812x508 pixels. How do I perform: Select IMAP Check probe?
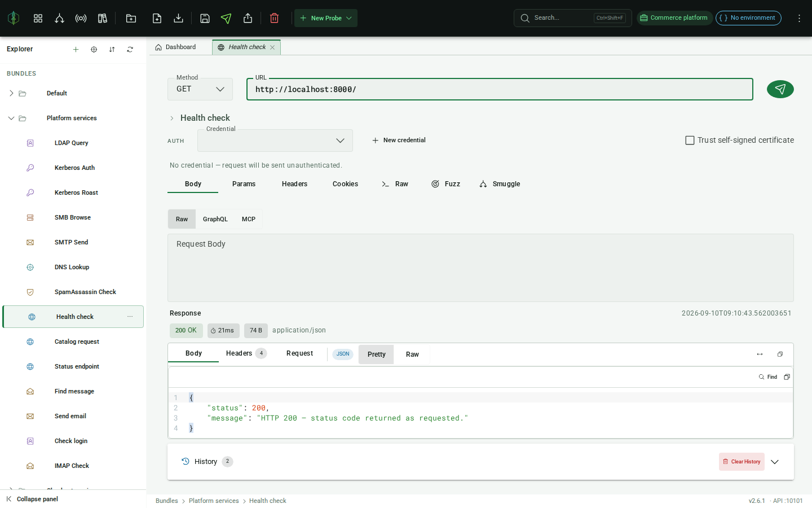(73, 466)
